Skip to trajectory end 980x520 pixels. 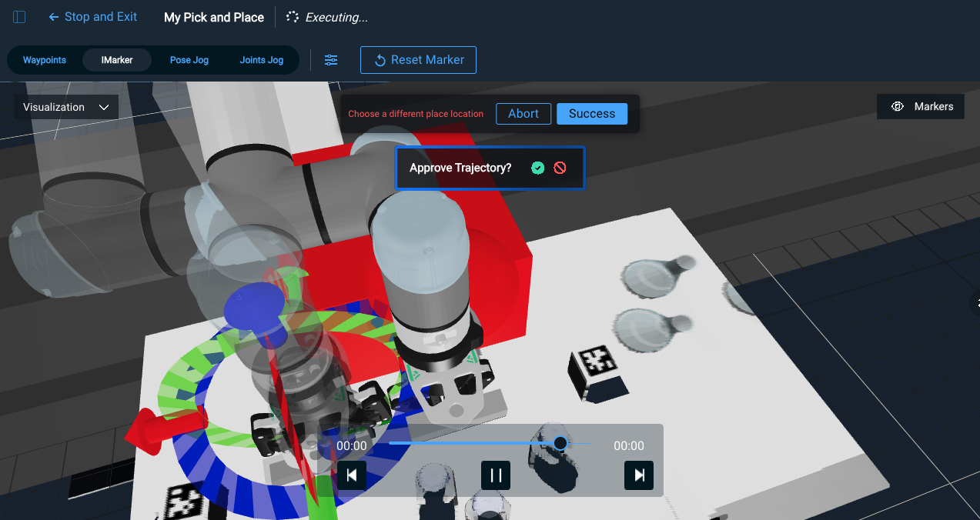[639, 475]
